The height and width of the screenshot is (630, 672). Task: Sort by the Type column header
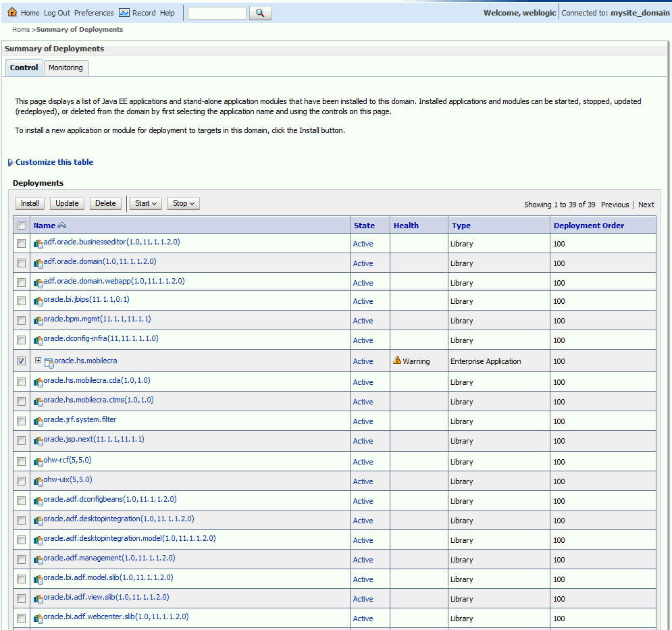461,226
